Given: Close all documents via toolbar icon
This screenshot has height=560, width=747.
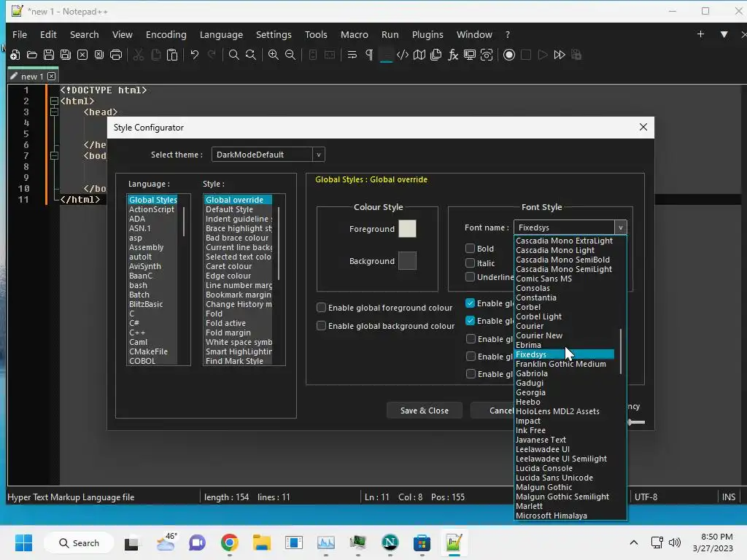Looking at the screenshot, I should coord(99,55).
